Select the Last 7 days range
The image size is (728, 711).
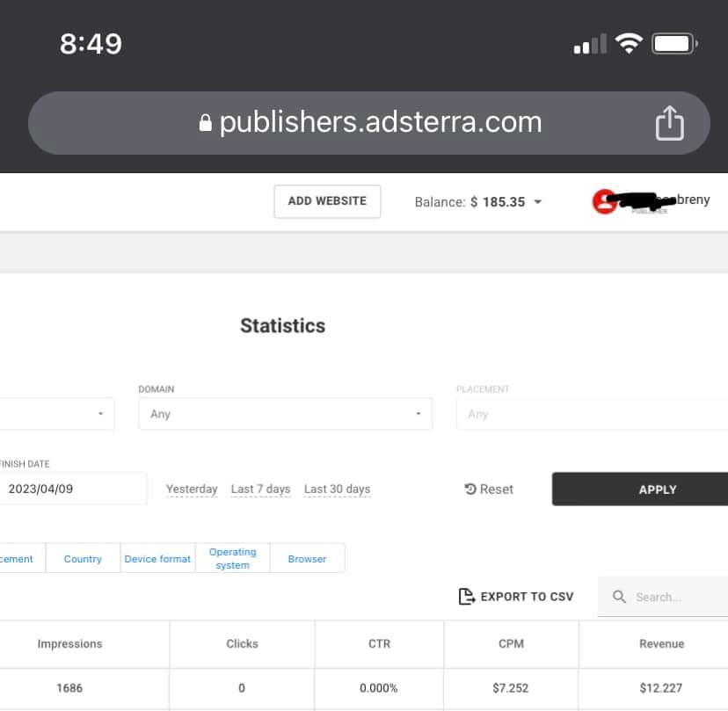[x=260, y=489]
